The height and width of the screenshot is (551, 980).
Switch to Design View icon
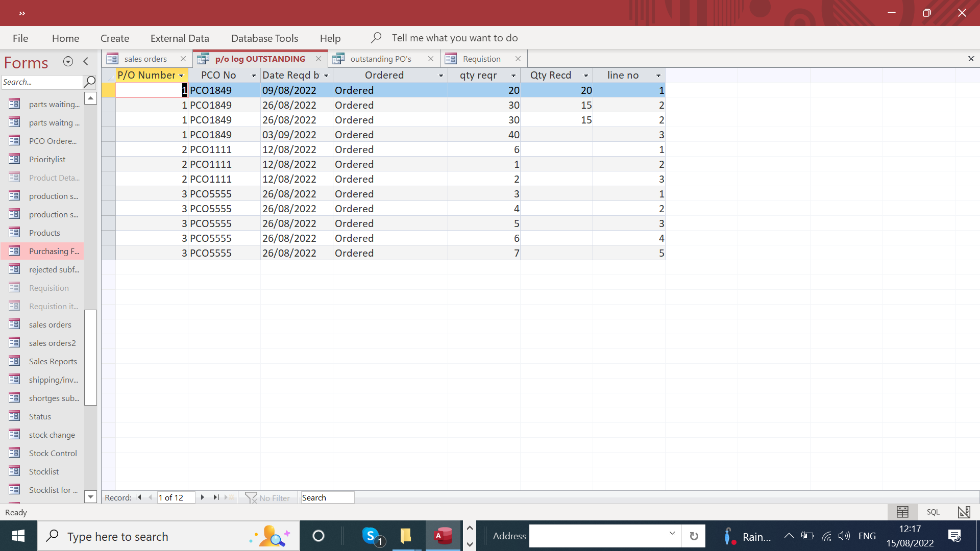click(964, 512)
